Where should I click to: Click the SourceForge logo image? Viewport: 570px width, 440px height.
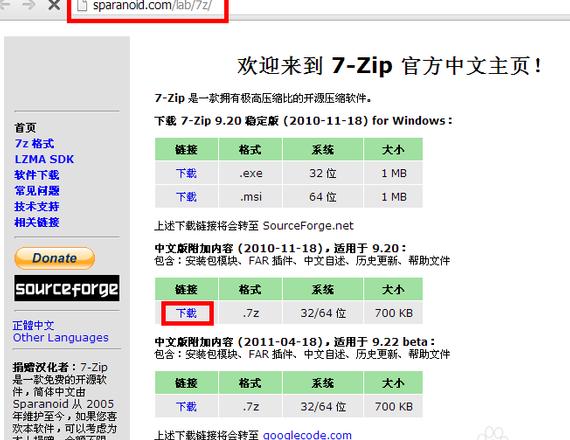coord(67,288)
